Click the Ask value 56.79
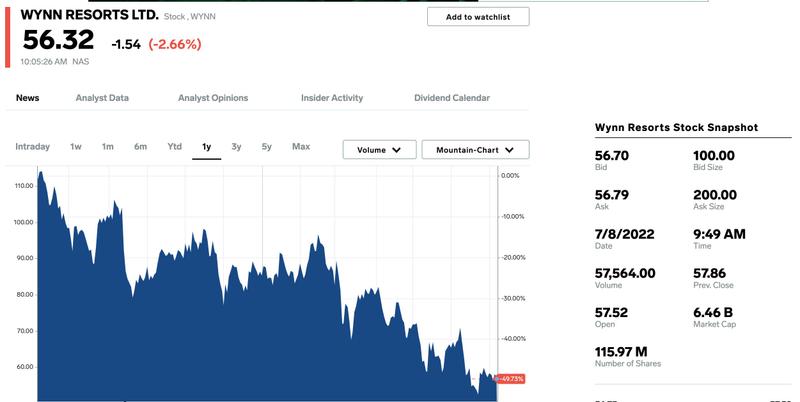 [x=612, y=195]
